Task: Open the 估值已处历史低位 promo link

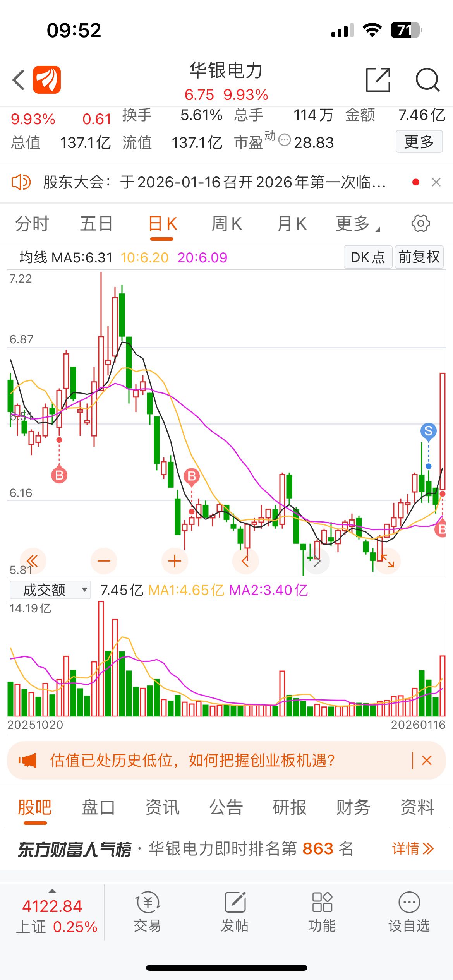Action: point(192,760)
